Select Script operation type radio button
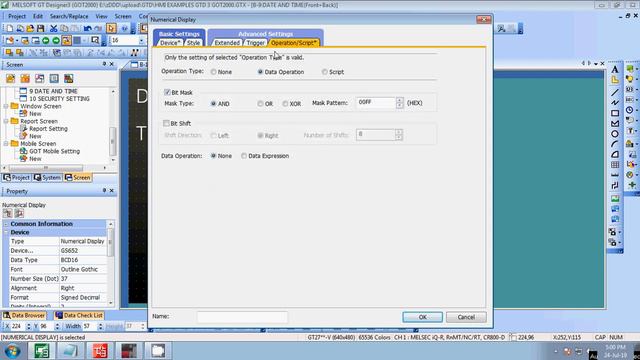 point(324,72)
